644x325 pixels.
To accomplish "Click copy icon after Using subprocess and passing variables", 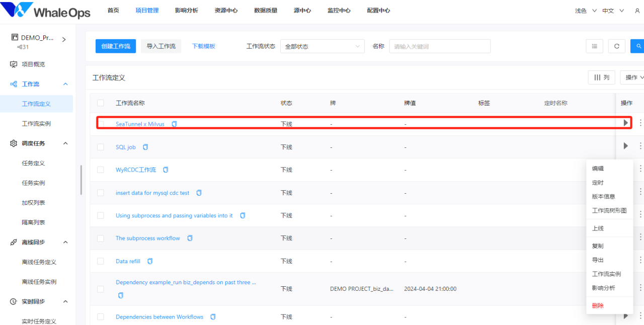I will 243,215.
